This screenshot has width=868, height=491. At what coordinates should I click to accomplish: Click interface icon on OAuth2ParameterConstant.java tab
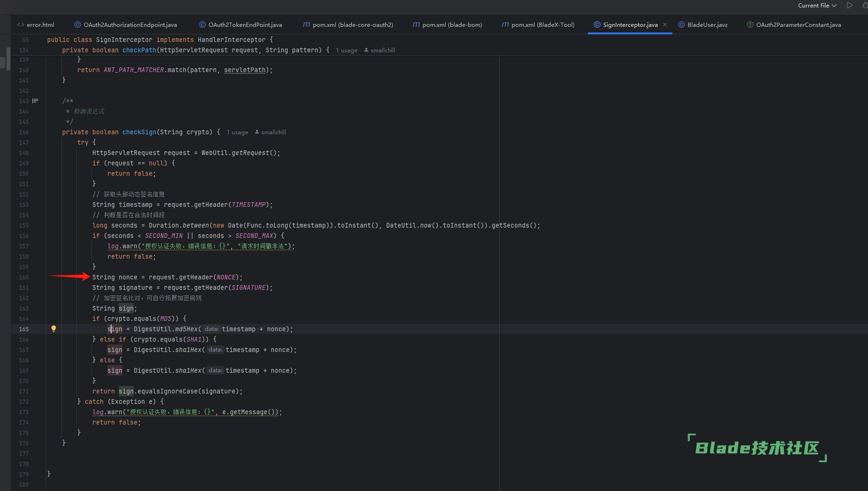[750, 25]
